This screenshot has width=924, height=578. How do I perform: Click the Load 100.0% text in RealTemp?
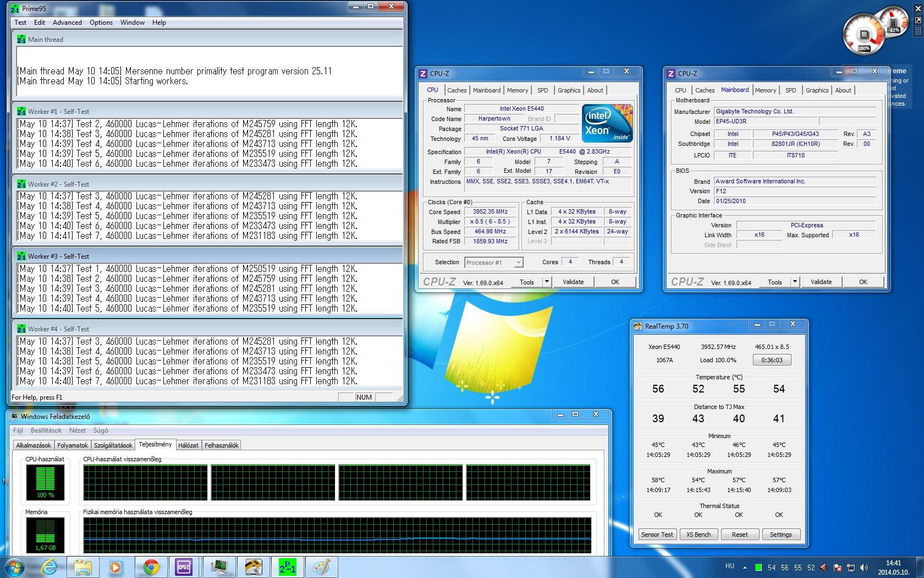[718, 360]
